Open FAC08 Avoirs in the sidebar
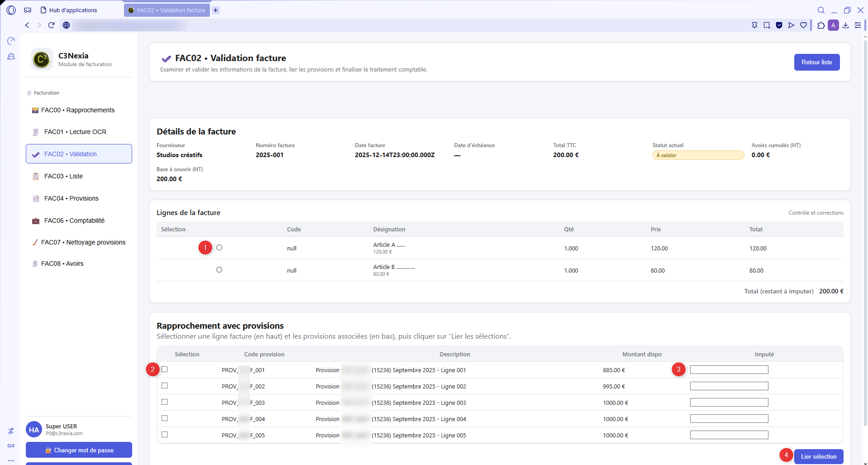Screen dimensions: 868x465 (62, 264)
